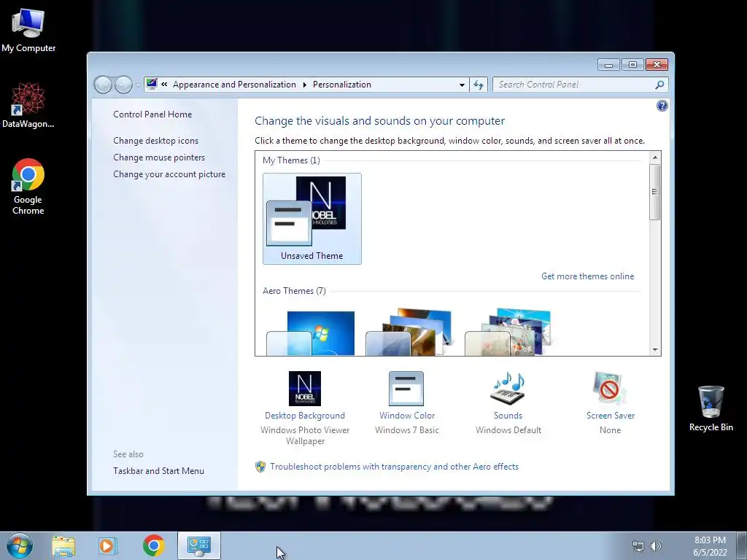
Task: Expand the recent pages dropdown arrow
Action: (x=137, y=85)
